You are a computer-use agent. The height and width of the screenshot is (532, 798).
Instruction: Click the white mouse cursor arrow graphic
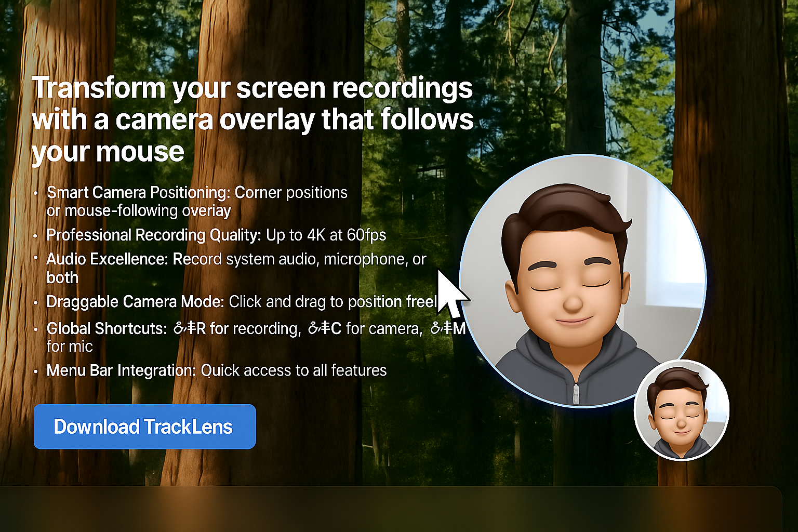[450, 294]
